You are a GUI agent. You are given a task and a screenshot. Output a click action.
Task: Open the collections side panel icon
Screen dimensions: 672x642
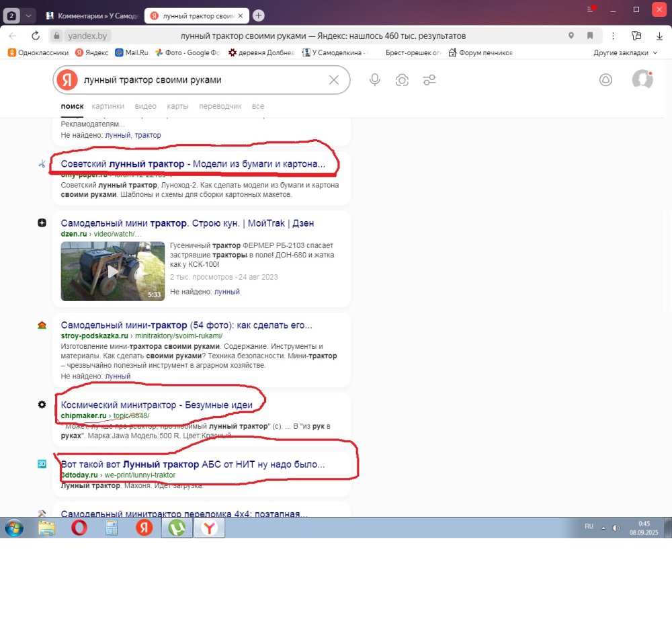pyautogui.click(x=636, y=36)
